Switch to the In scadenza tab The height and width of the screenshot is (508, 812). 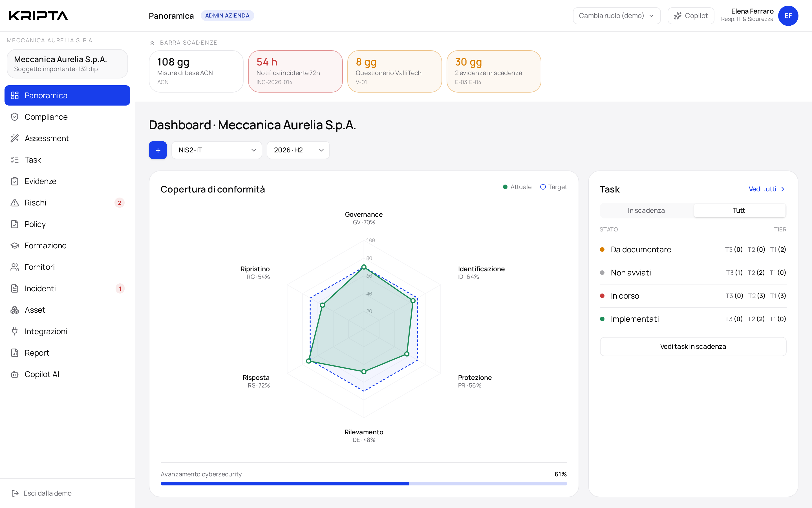click(x=646, y=210)
